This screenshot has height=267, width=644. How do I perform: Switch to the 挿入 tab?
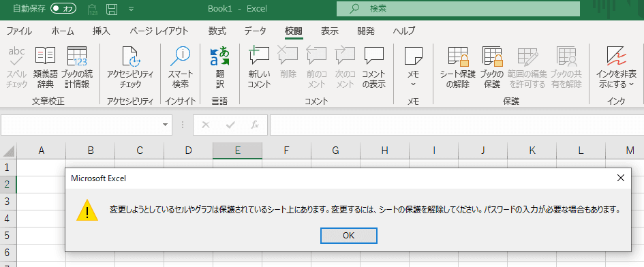[x=101, y=31]
